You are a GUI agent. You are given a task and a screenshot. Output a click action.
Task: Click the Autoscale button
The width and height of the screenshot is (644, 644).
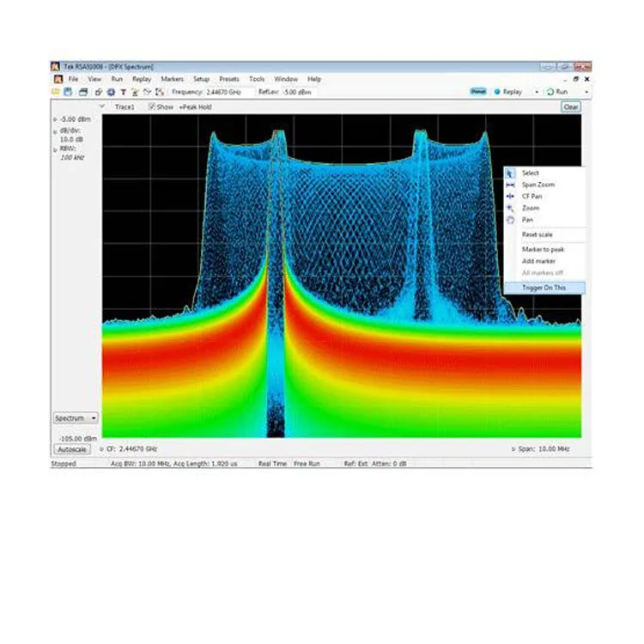pos(72,450)
